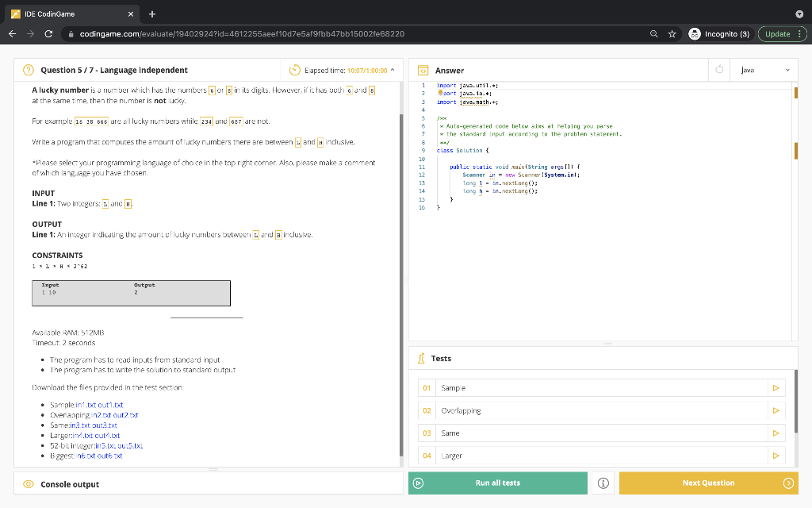Click the Chrome Update button
812x508 pixels.
pyautogui.click(x=782, y=34)
